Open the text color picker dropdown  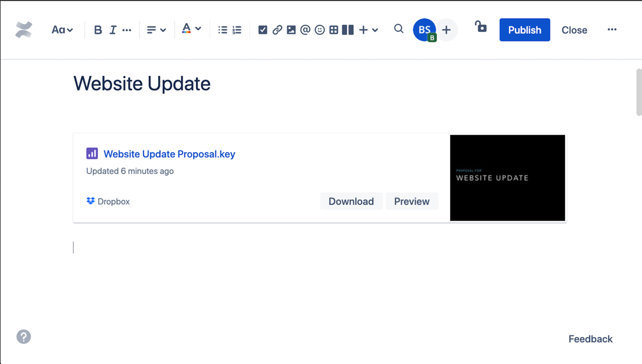click(191, 29)
